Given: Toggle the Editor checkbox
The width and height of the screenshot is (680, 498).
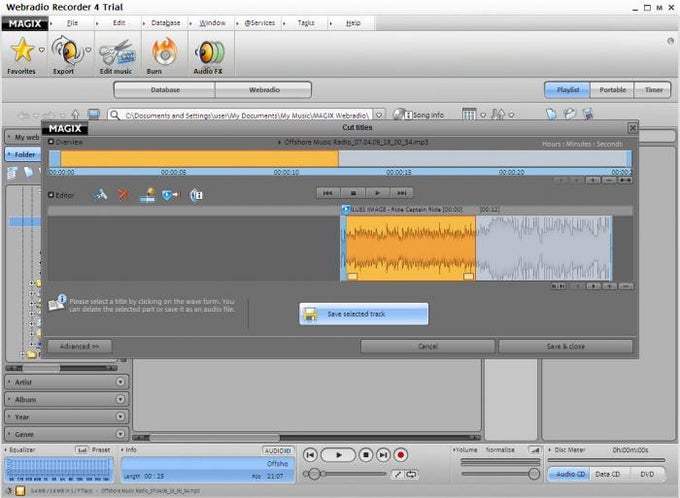Looking at the screenshot, I should 51,195.
